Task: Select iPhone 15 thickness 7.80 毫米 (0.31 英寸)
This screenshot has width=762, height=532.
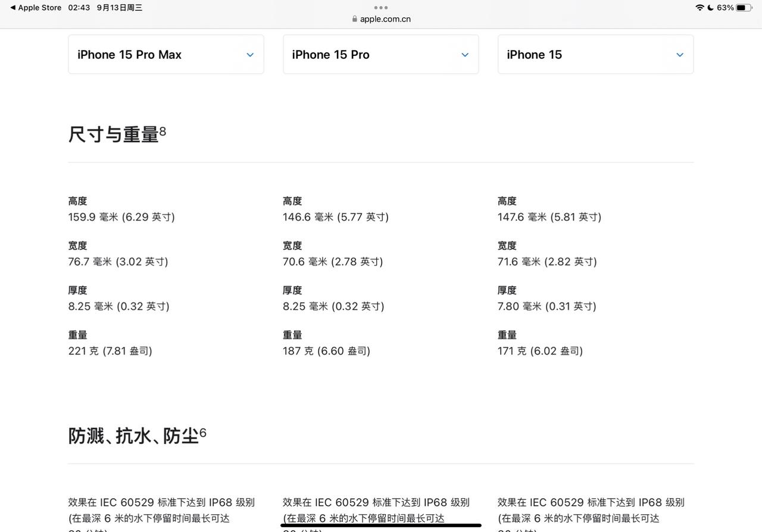Action: coord(547,306)
